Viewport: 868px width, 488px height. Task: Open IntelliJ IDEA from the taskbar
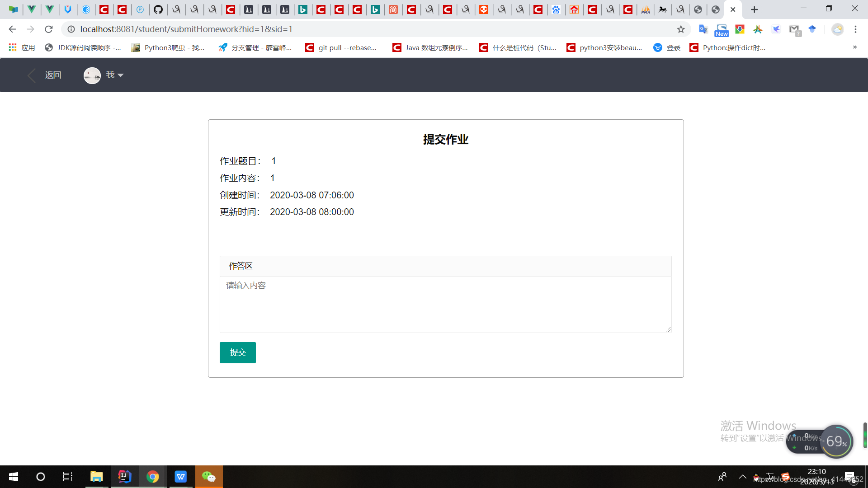click(124, 476)
